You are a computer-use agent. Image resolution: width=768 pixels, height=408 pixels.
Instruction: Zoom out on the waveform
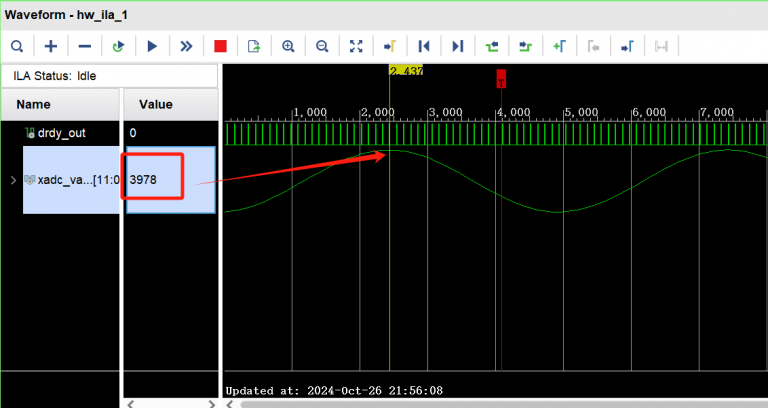[322, 46]
